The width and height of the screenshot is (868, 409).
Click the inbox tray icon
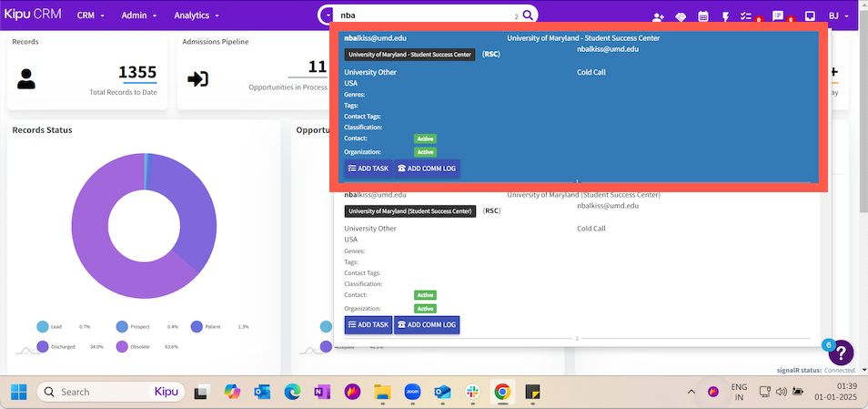(x=810, y=16)
